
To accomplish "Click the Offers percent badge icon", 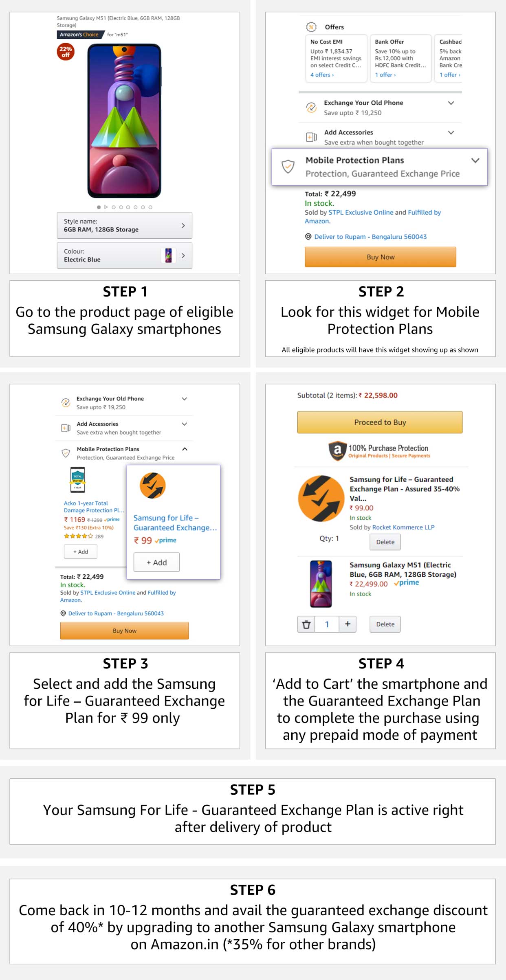I will click(311, 27).
